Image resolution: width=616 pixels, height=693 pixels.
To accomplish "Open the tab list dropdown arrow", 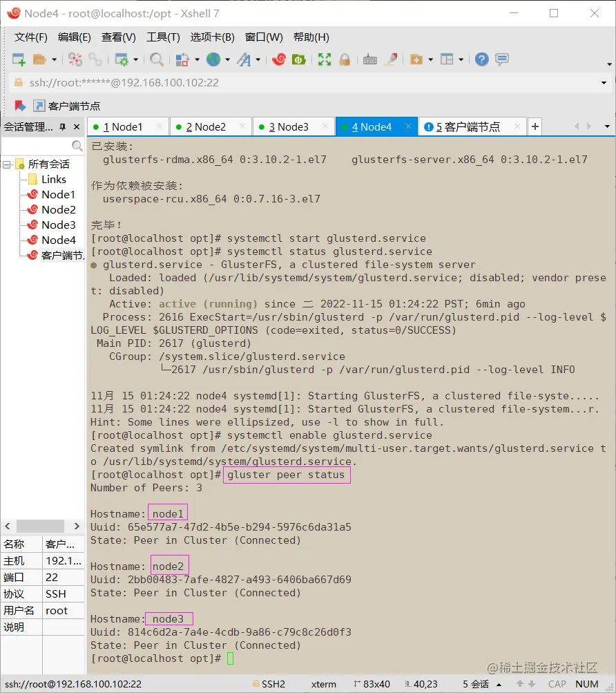I will point(607,127).
